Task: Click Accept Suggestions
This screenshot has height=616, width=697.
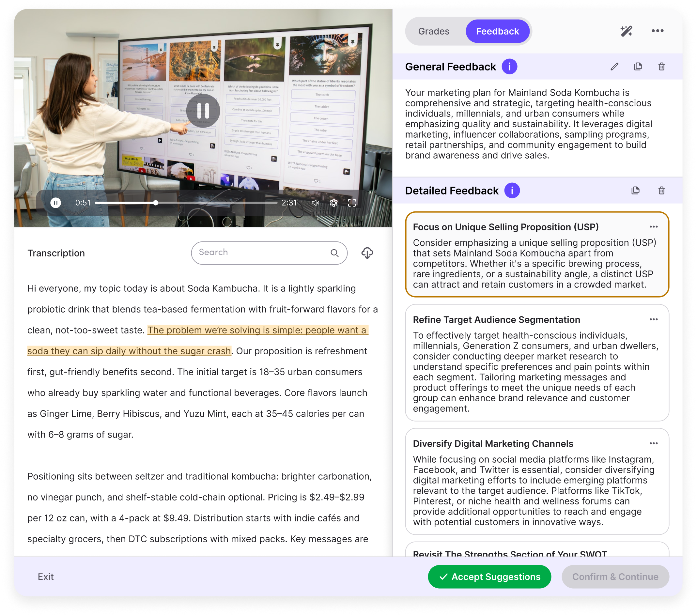Action: coord(489,577)
